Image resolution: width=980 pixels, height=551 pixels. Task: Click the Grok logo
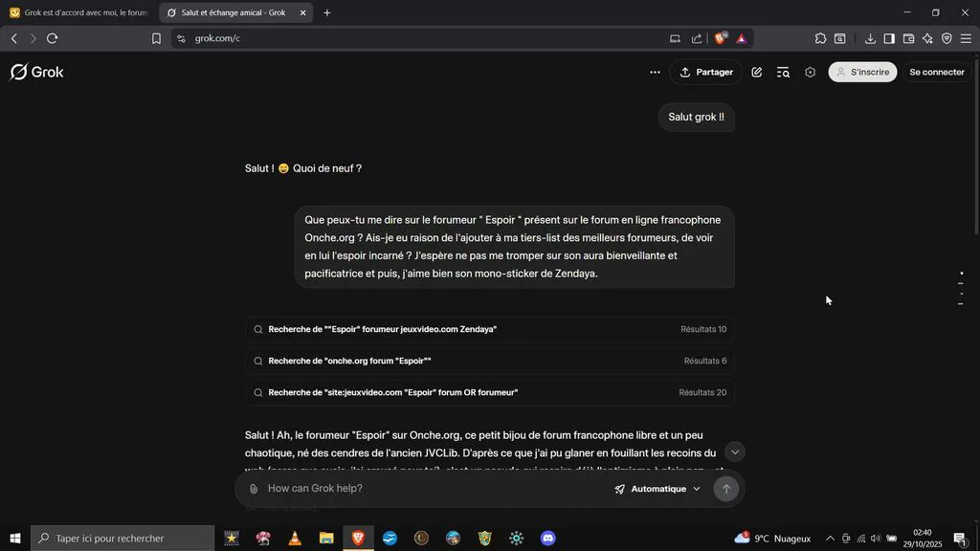tap(37, 73)
